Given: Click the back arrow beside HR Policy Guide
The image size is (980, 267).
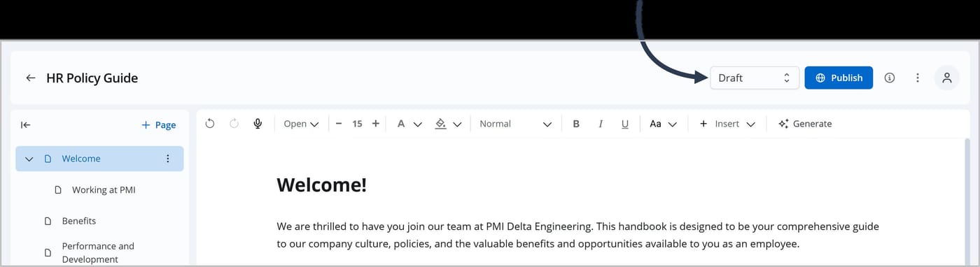Looking at the screenshot, I should 31,78.
